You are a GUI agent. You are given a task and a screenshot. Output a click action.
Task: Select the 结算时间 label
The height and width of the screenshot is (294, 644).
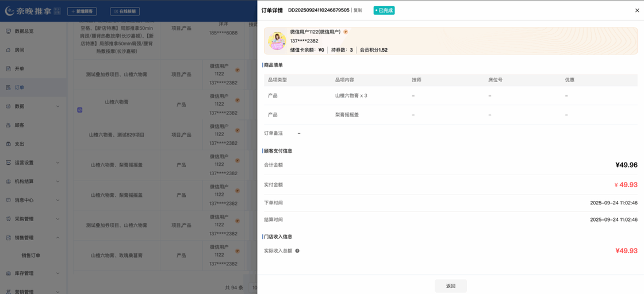(x=274, y=220)
